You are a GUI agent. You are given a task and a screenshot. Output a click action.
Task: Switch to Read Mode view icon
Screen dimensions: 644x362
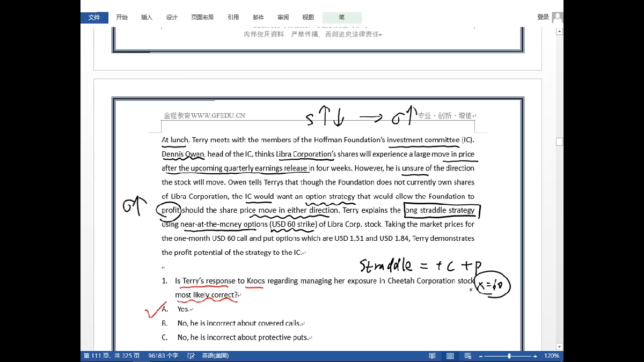[432, 356]
